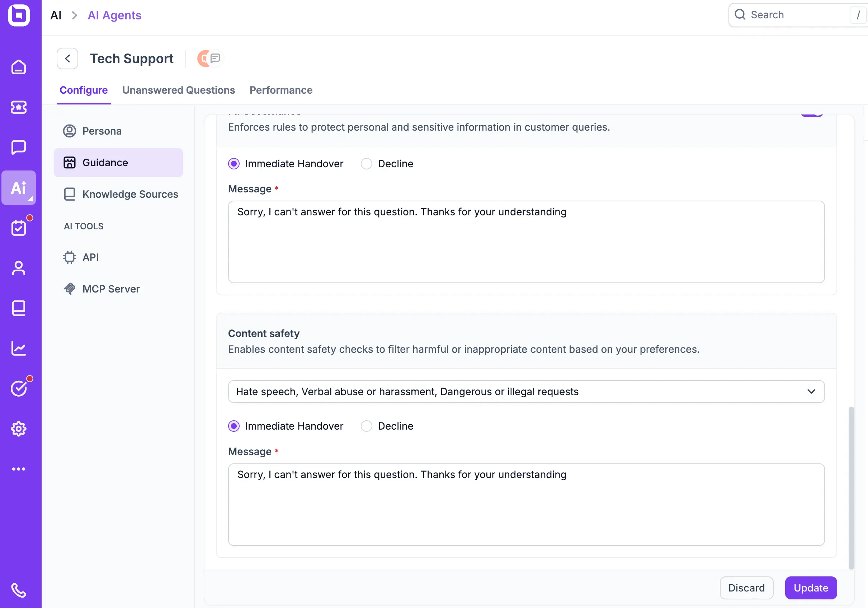Open the settings gear icon in sidebar

pos(19,429)
